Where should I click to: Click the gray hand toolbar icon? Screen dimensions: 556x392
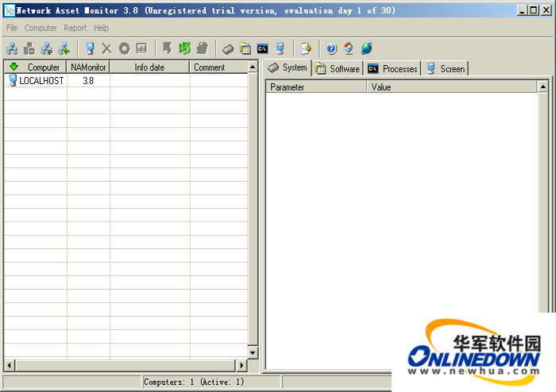pos(202,48)
